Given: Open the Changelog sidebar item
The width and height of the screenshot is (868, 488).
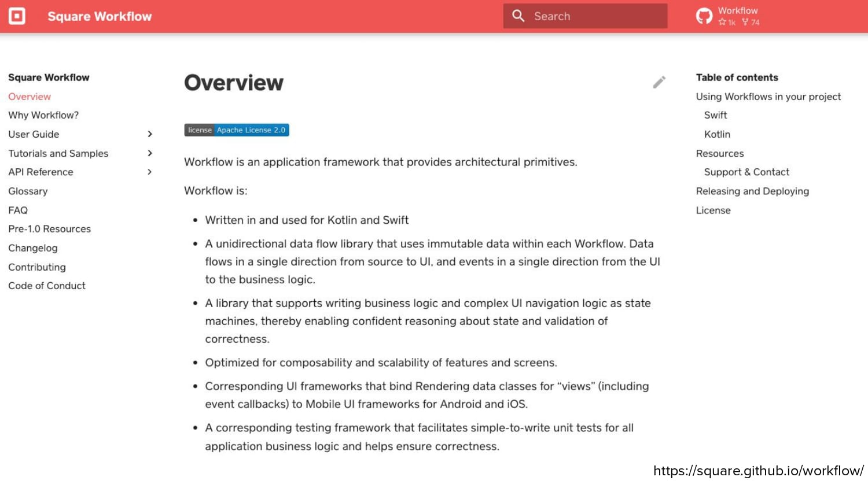Looking at the screenshot, I should 33,248.
